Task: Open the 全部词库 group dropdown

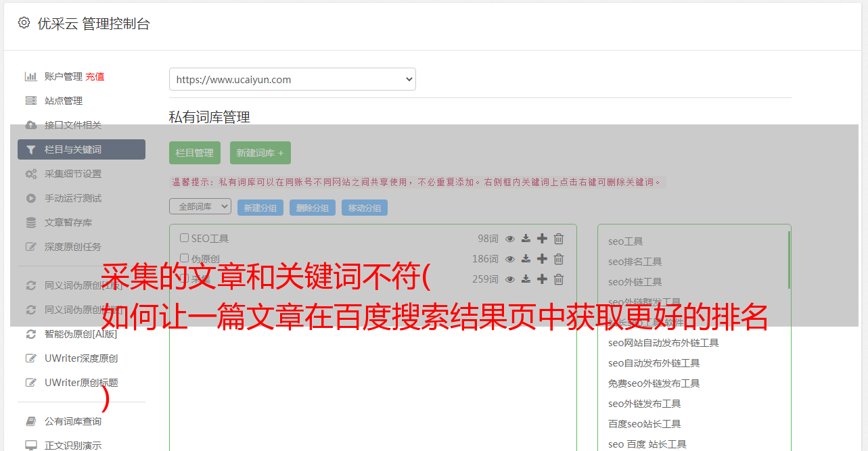Action: [x=200, y=206]
